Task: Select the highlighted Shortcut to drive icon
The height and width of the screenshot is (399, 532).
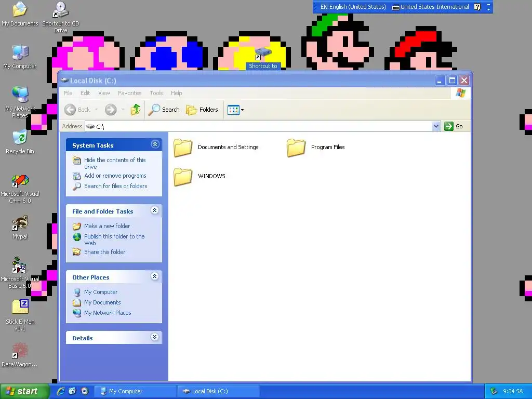Action: [x=263, y=54]
